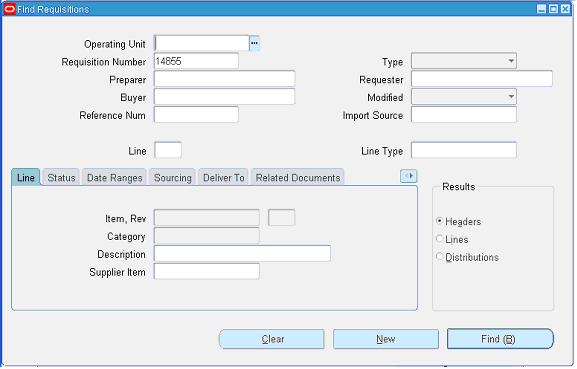577x369 pixels.
Task: Expand the Type dropdown
Action: click(x=511, y=61)
